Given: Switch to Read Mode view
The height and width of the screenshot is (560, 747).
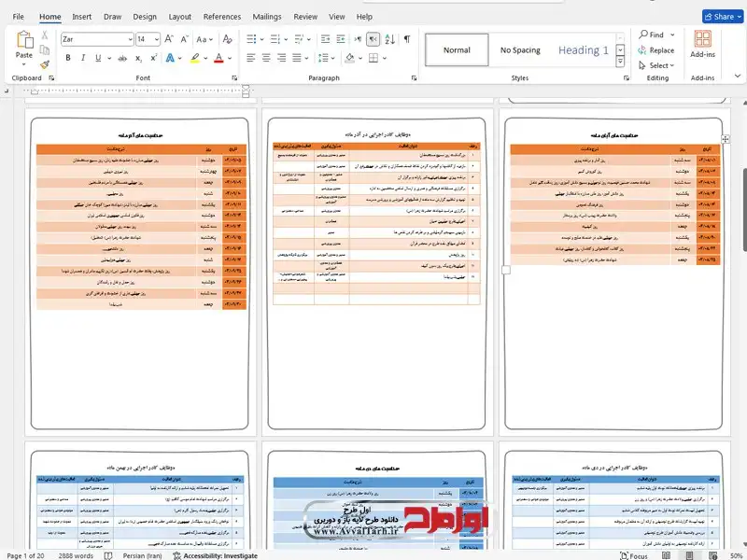Looking at the screenshot, I should (666, 555).
